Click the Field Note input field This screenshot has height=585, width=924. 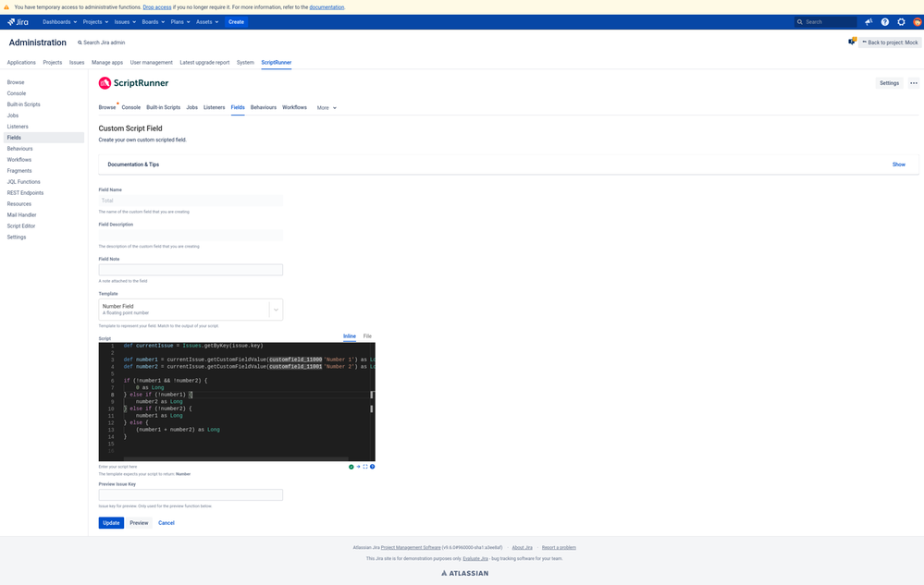point(191,270)
